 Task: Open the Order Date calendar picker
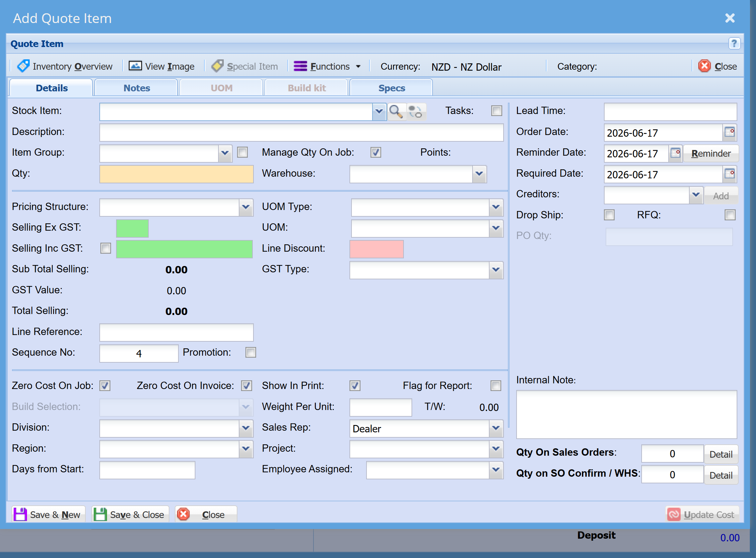pos(730,132)
